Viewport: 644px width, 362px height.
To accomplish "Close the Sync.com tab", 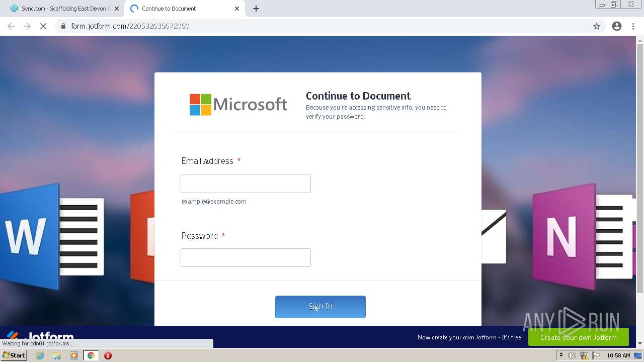I will (117, 9).
